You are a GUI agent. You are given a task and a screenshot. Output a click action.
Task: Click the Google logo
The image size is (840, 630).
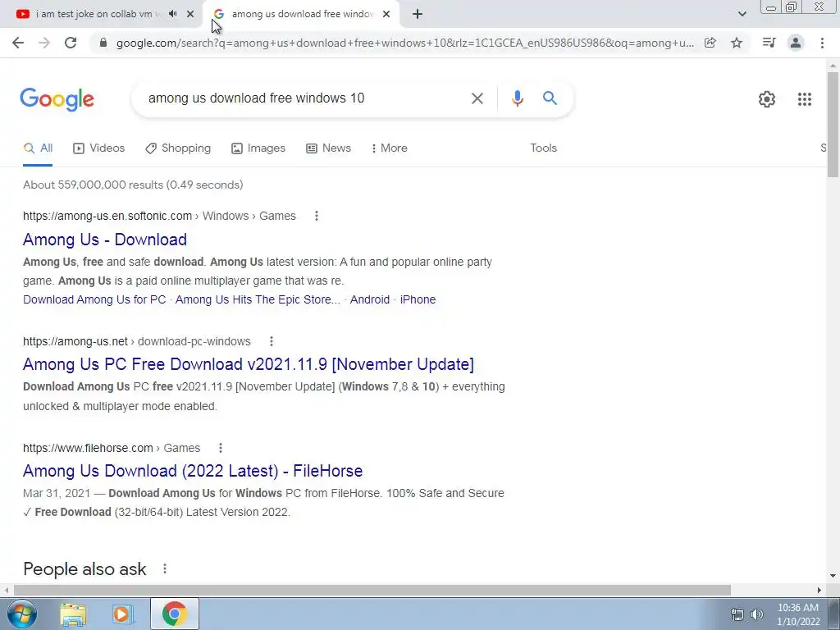tap(57, 99)
